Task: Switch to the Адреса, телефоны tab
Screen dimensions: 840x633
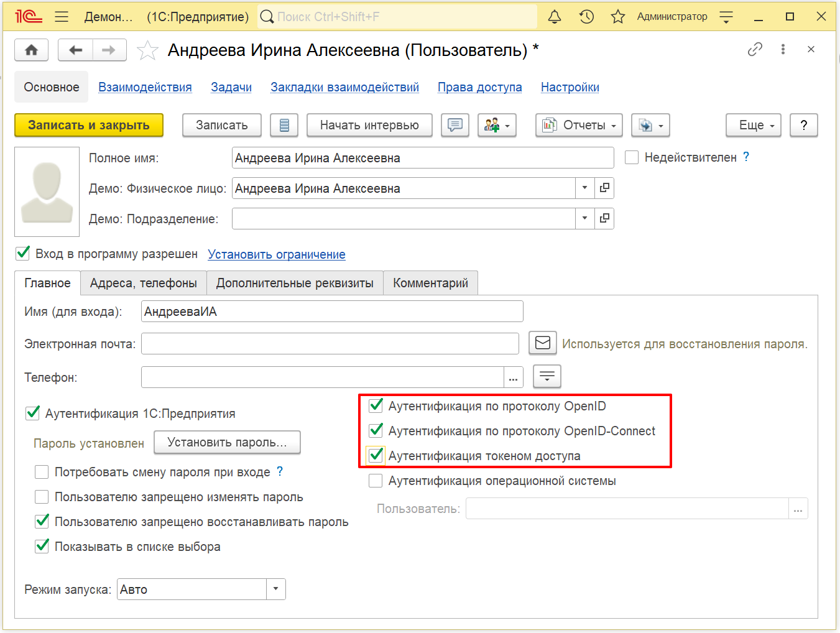Action: click(143, 283)
